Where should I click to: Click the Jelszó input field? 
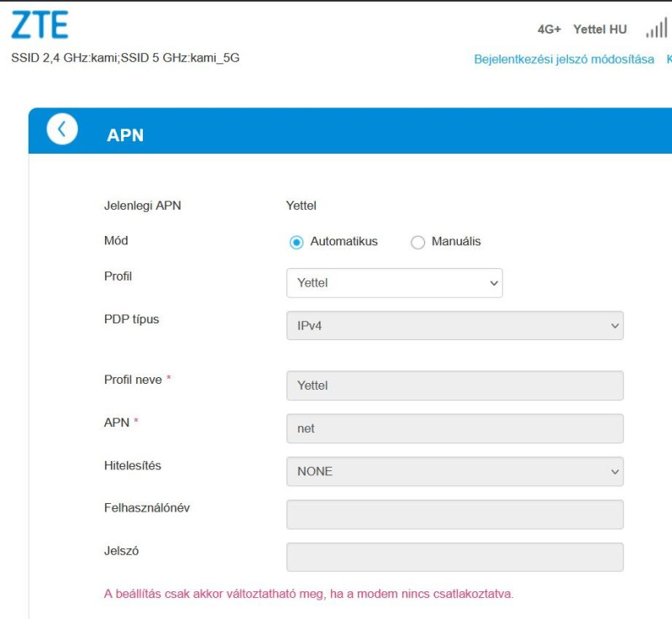(x=454, y=557)
